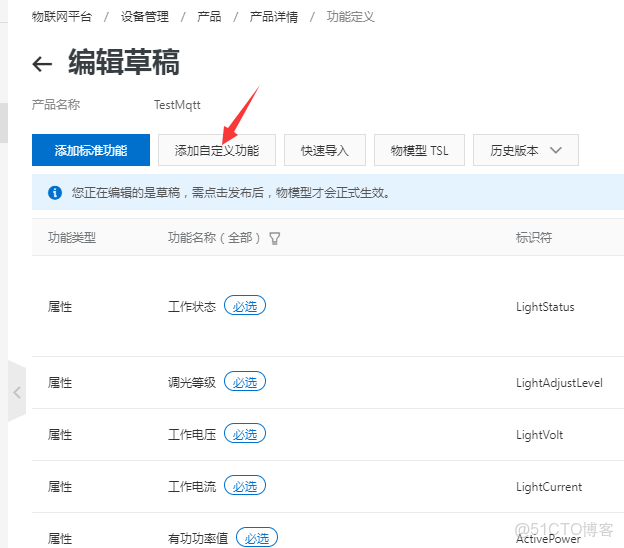Image resolution: width=624 pixels, height=548 pixels.
Task: Click 属性 in the LightVolt row
Action: pyautogui.click(x=60, y=435)
